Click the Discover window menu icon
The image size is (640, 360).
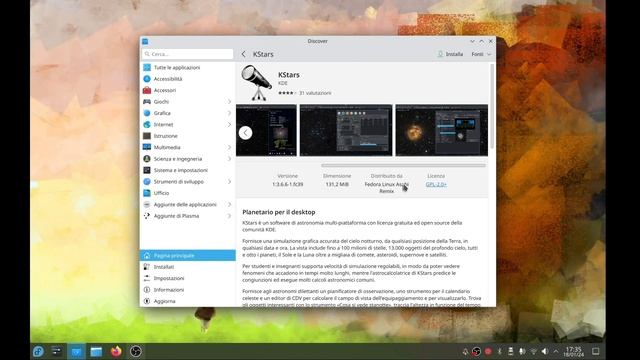[x=145, y=41]
